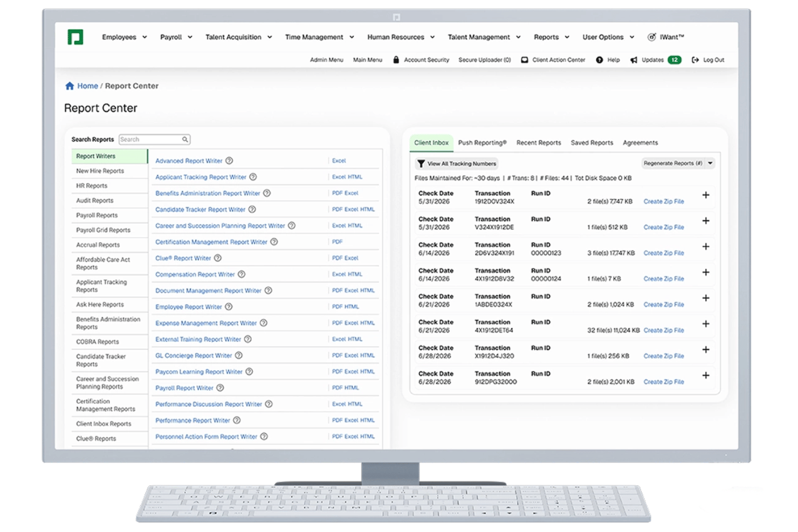Click into the Search Reports field

click(154, 140)
